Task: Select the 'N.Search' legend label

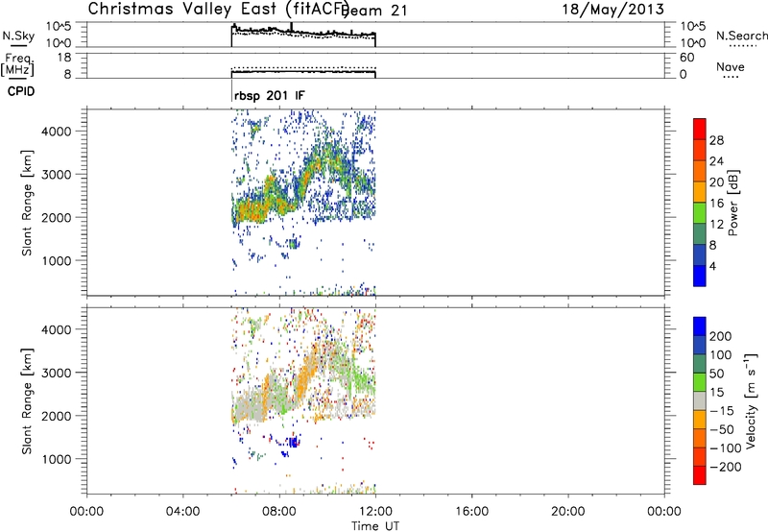Action: 742,36
